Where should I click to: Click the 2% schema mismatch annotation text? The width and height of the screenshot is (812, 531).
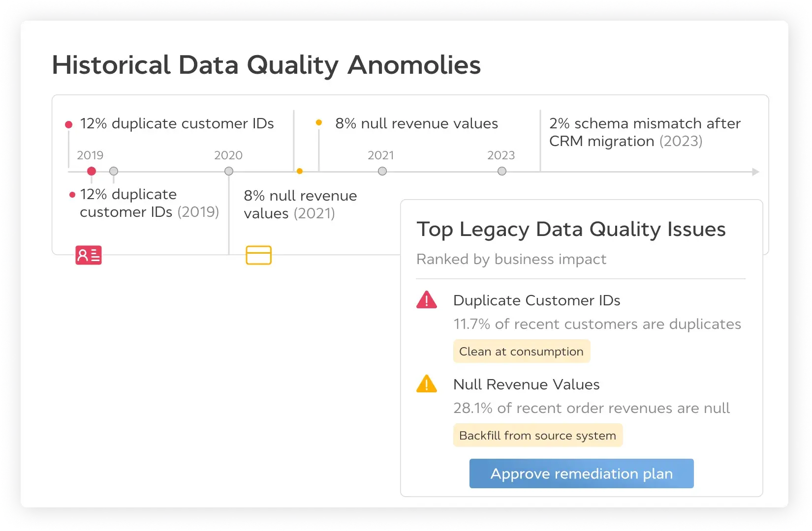pos(645,132)
